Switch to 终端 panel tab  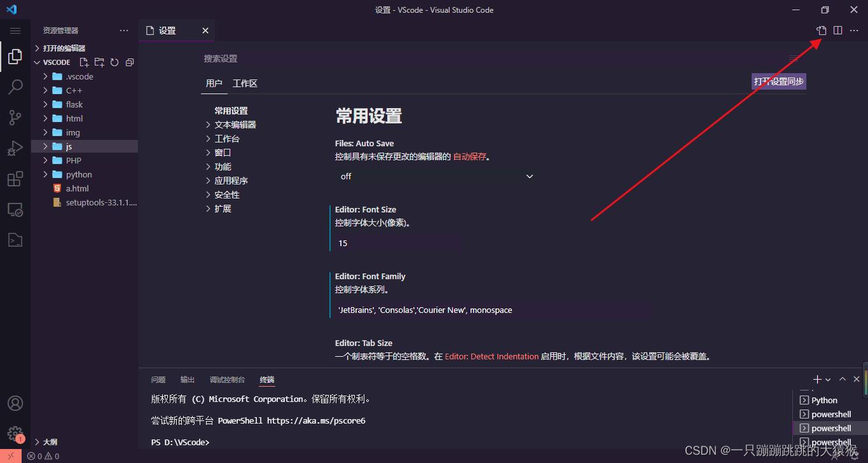(267, 380)
